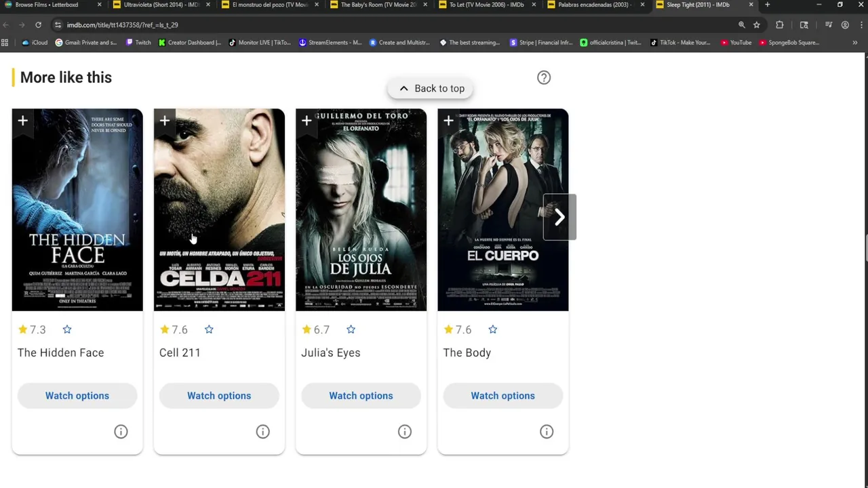Add The Hidden Face to watchlist

tap(22, 121)
